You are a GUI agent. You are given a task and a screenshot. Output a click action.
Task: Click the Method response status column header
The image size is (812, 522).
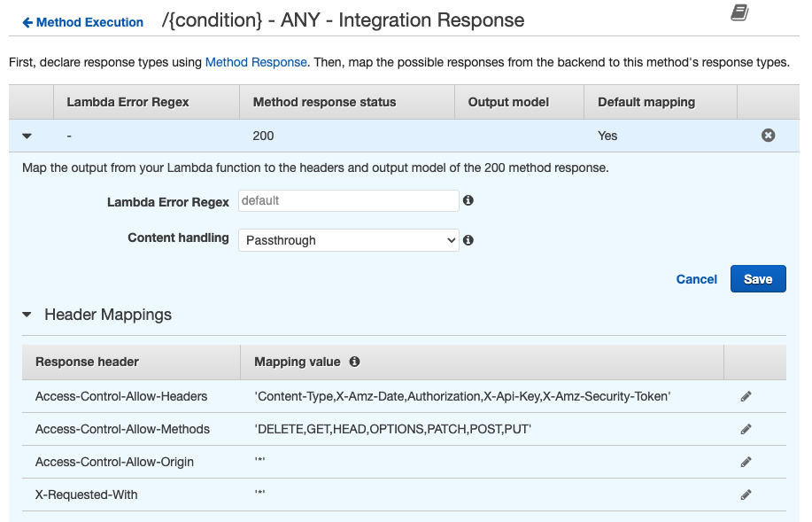(324, 102)
